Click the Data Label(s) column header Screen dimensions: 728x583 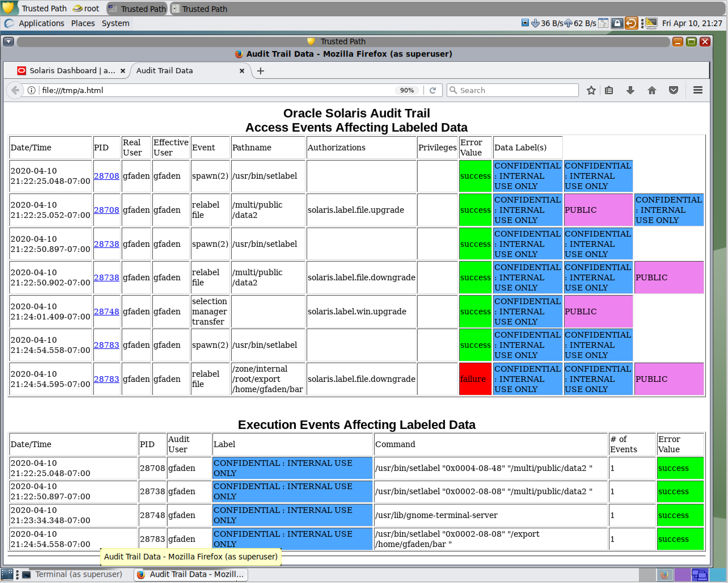coord(527,147)
